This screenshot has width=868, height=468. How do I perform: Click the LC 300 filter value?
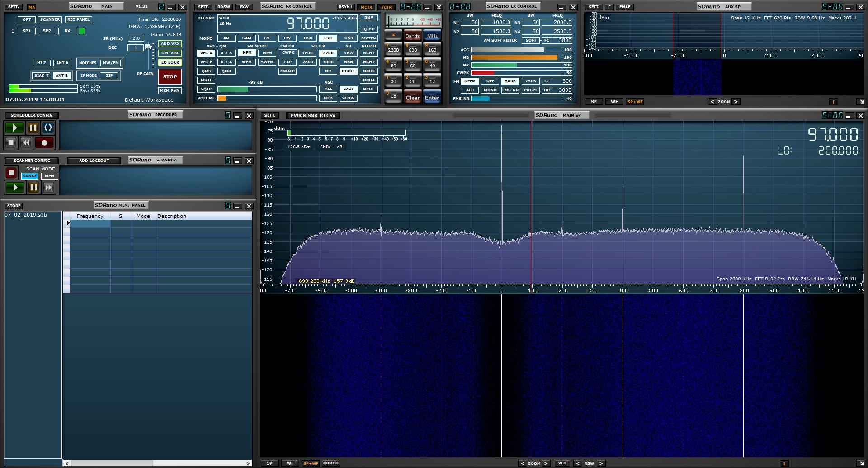point(563,81)
